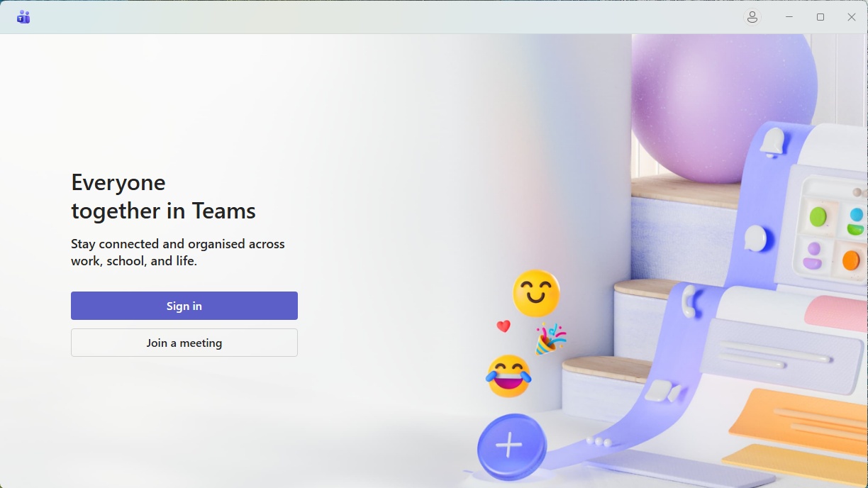Viewport: 868px width, 488px height.
Task: Click the large purple sphere in artwork
Action: tap(723, 106)
